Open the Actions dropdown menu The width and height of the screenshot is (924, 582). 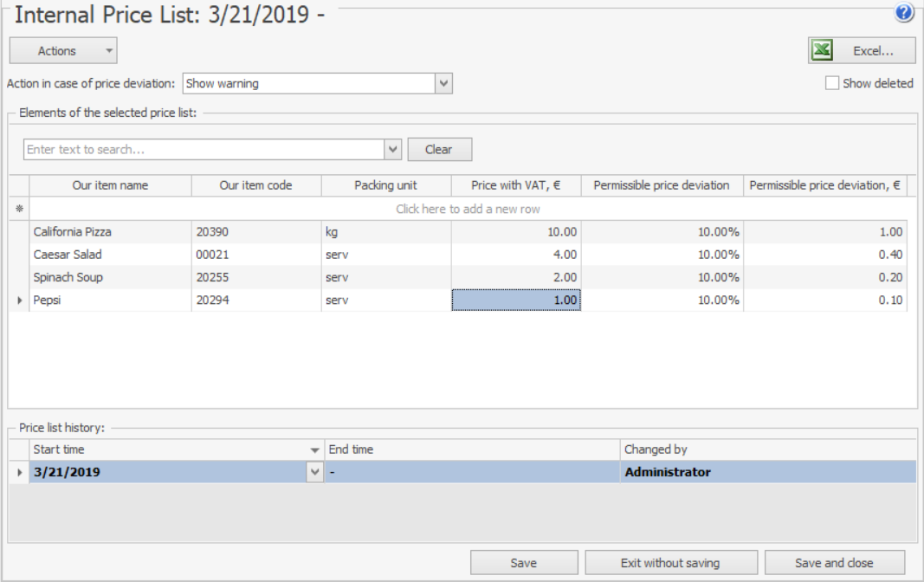pos(63,51)
